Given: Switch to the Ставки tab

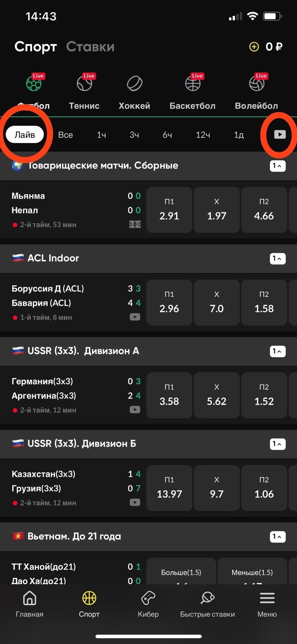Looking at the screenshot, I should (90, 47).
